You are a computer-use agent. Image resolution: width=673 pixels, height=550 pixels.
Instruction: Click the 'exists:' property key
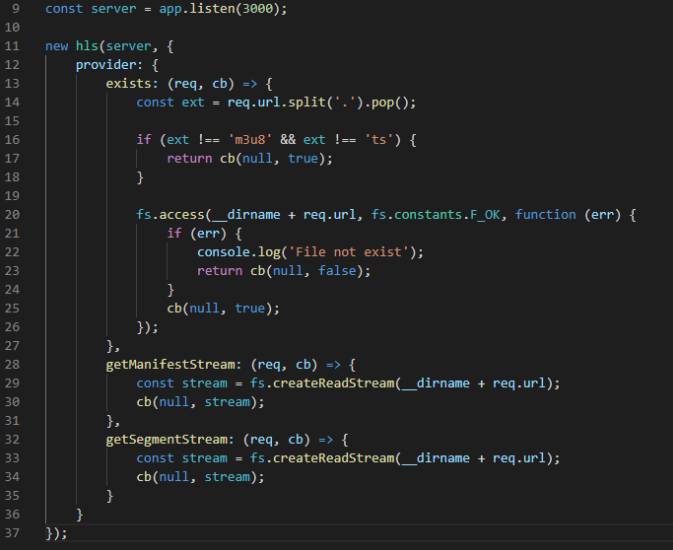pyautogui.click(x=132, y=83)
